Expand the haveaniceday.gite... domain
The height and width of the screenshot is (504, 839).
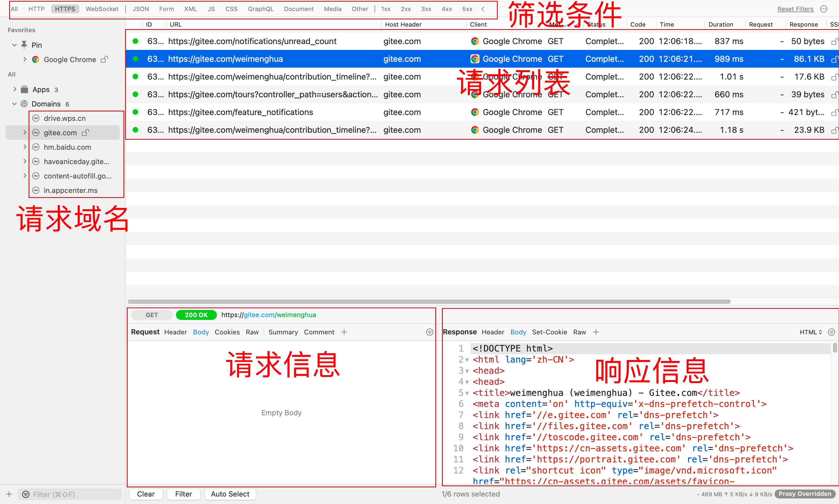click(x=24, y=161)
